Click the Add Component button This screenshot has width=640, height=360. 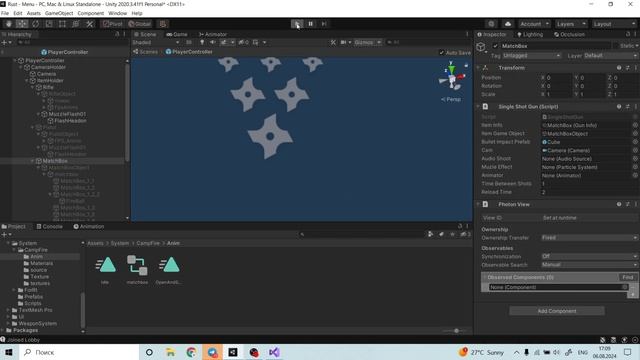(x=557, y=311)
